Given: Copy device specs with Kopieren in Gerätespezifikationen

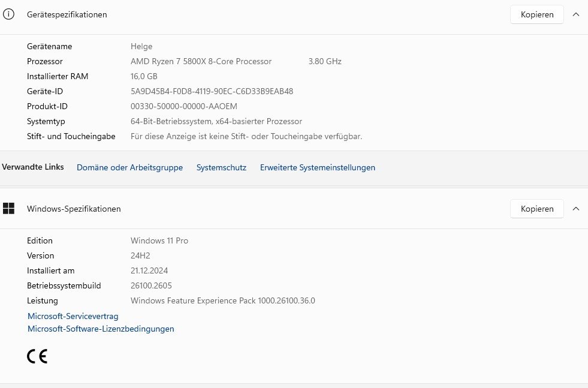Looking at the screenshot, I should pyautogui.click(x=536, y=14).
